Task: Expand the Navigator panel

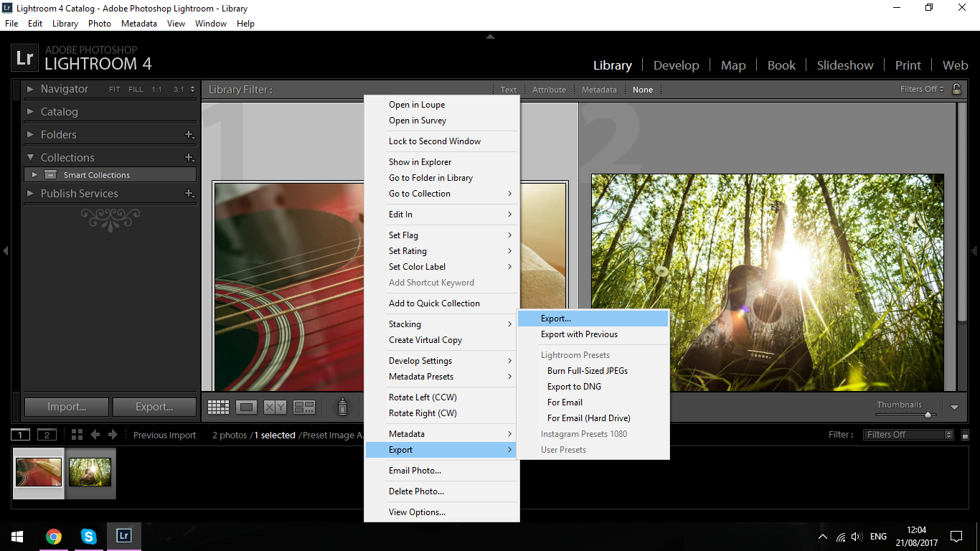Action: click(30, 89)
